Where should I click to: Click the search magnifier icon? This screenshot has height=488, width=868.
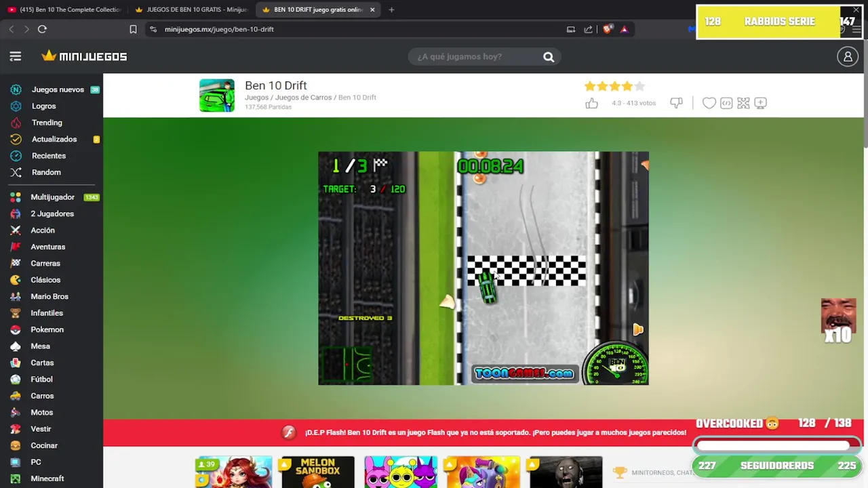click(549, 57)
